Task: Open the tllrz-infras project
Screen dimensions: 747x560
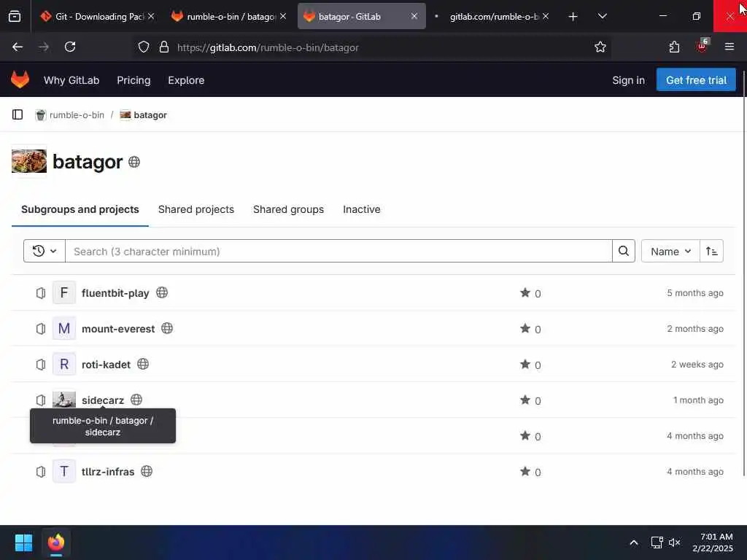Action: 108,472
